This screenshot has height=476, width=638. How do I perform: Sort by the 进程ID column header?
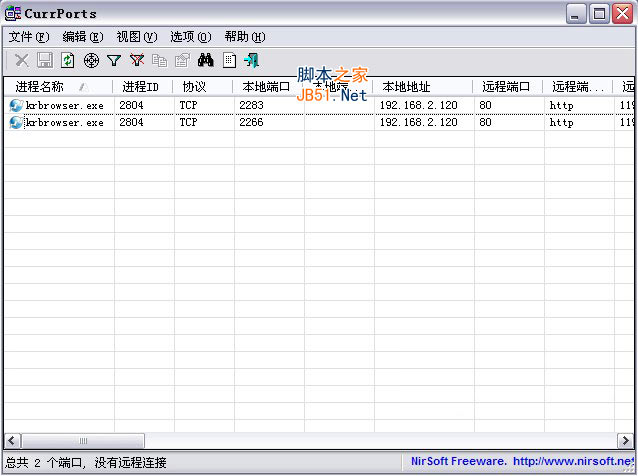tap(143, 87)
